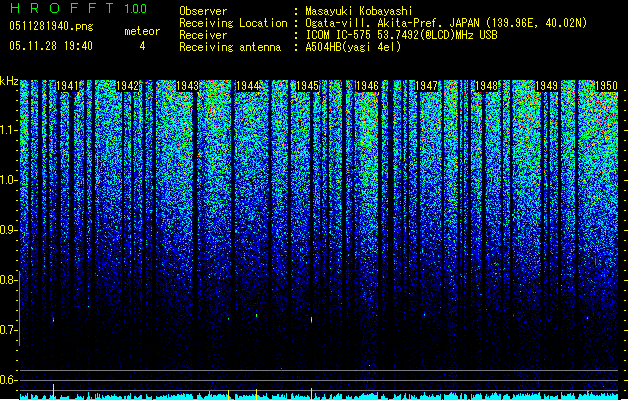This screenshot has width=629, height=400.
Task: Click the meteor count 4
Action: click(x=142, y=46)
